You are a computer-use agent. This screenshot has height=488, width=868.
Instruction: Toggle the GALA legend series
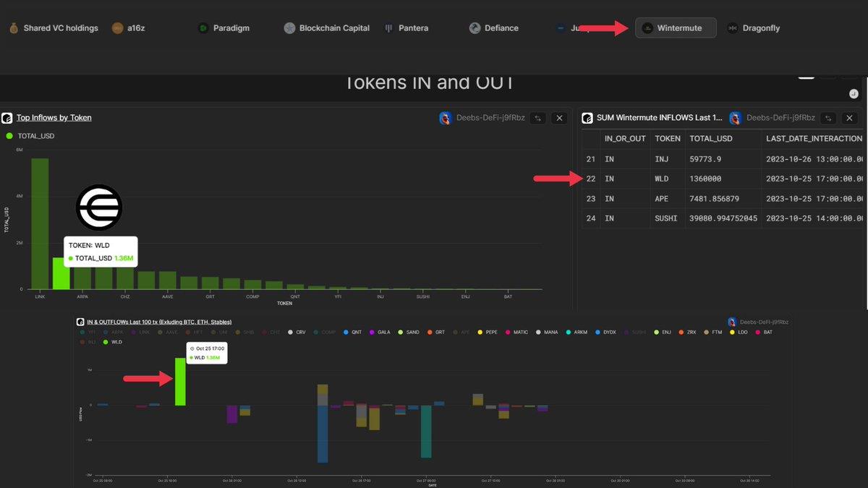(x=380, y=332)
